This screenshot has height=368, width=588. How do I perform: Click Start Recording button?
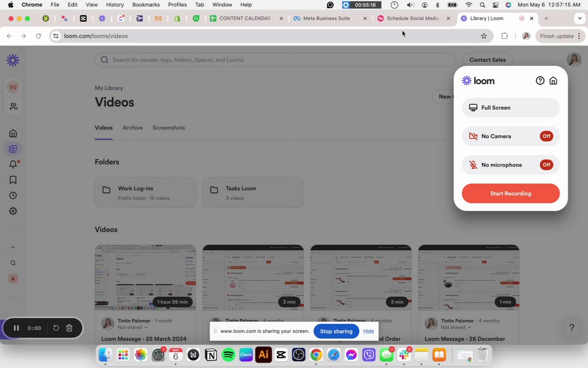(x=511, y=194)
